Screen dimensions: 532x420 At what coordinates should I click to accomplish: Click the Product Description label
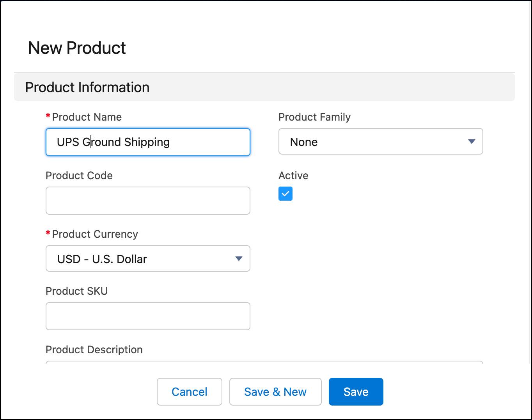[94, 350]
